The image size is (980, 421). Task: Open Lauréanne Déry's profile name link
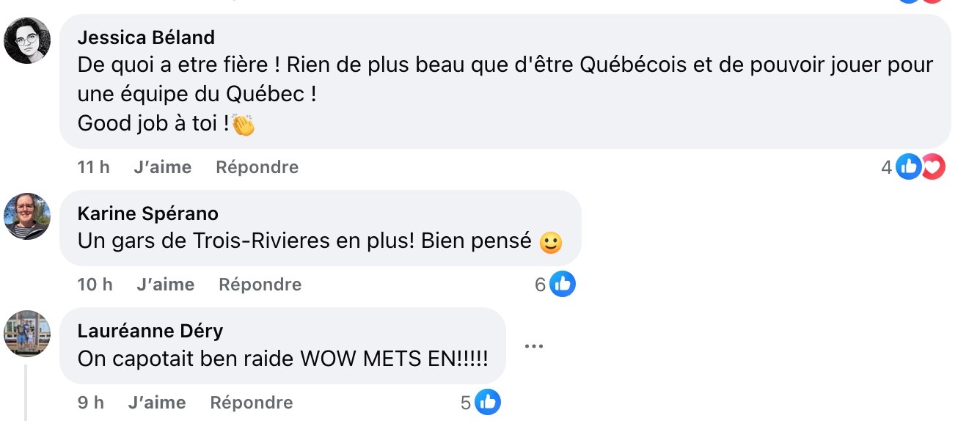pyautogui.click(x=150, y=331)
